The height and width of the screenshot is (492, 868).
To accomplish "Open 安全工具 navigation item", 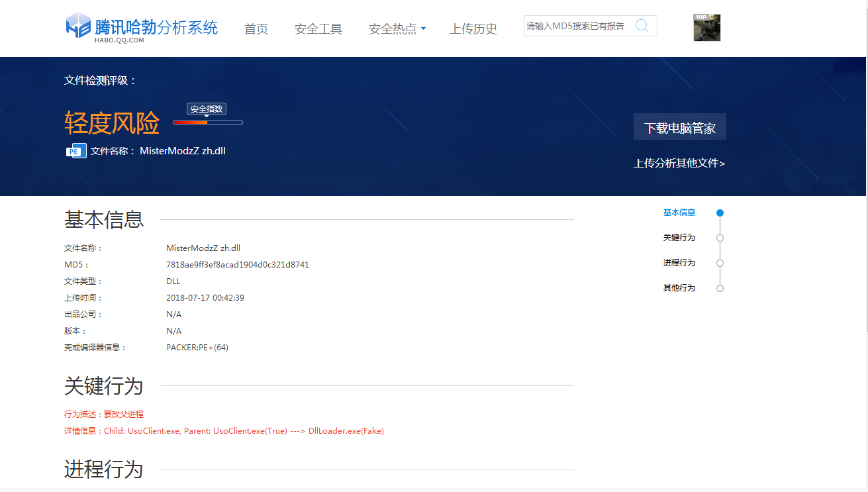I will coord(318,29).
